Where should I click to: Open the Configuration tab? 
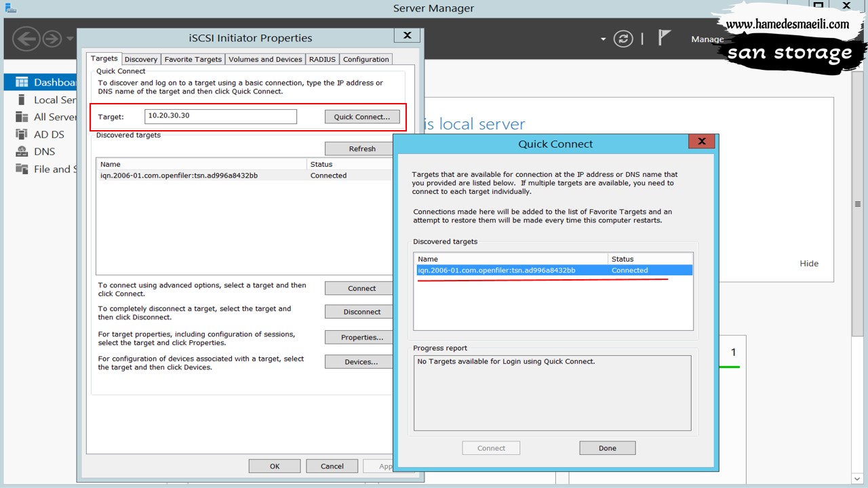[x=366, y=60]
